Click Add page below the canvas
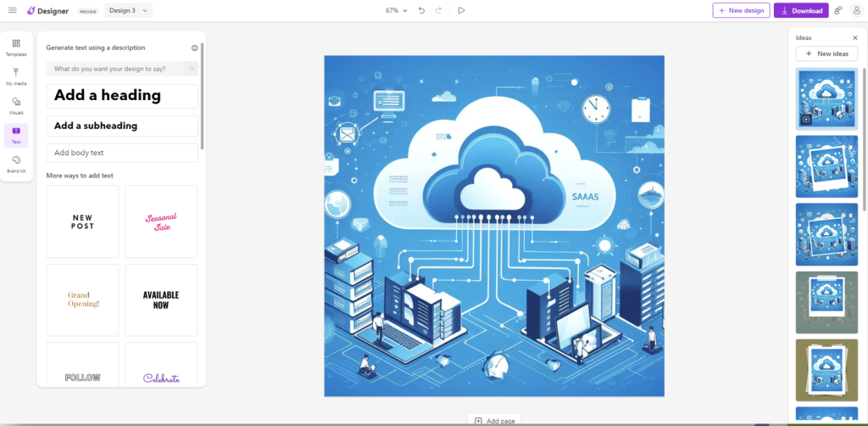Viewport: 868px width, 426px height. (493, 420)
